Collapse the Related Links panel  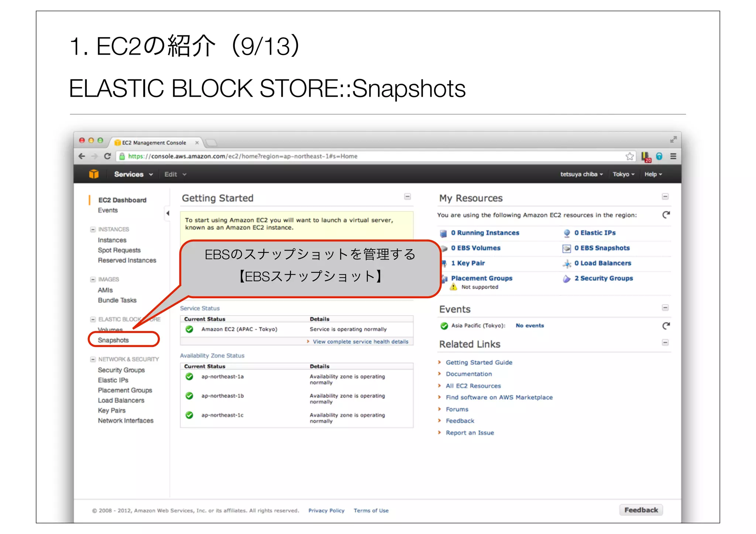click(665, 343)
